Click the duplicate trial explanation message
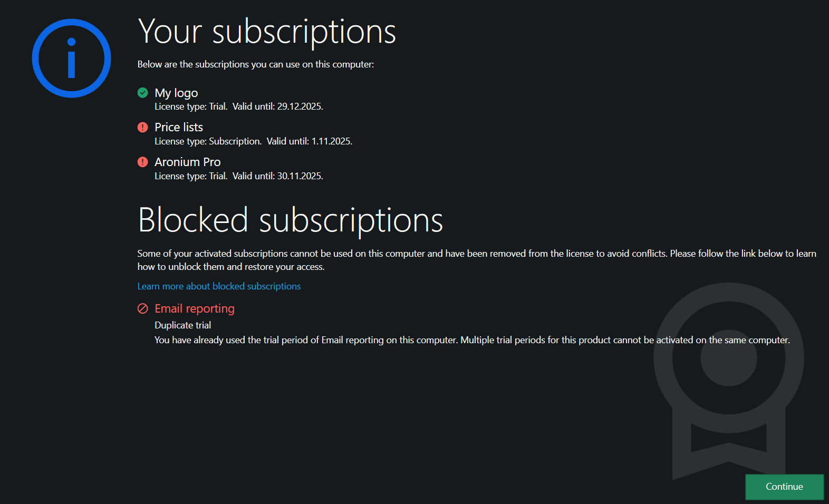 coord(472,340)
